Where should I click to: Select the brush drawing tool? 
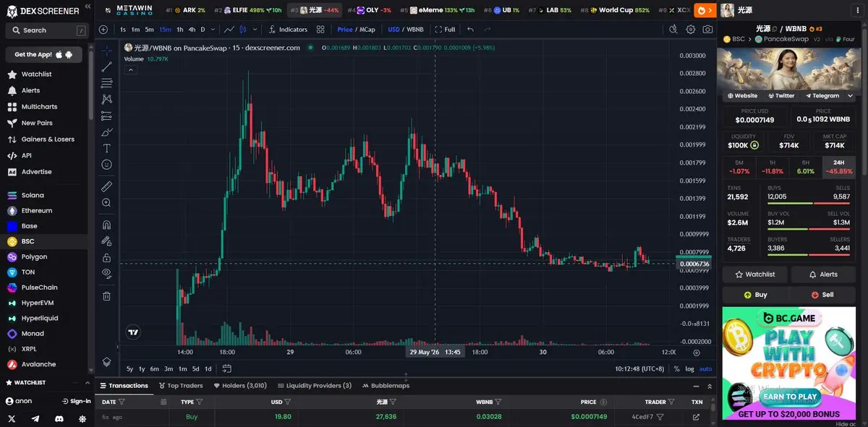point(106,132)
